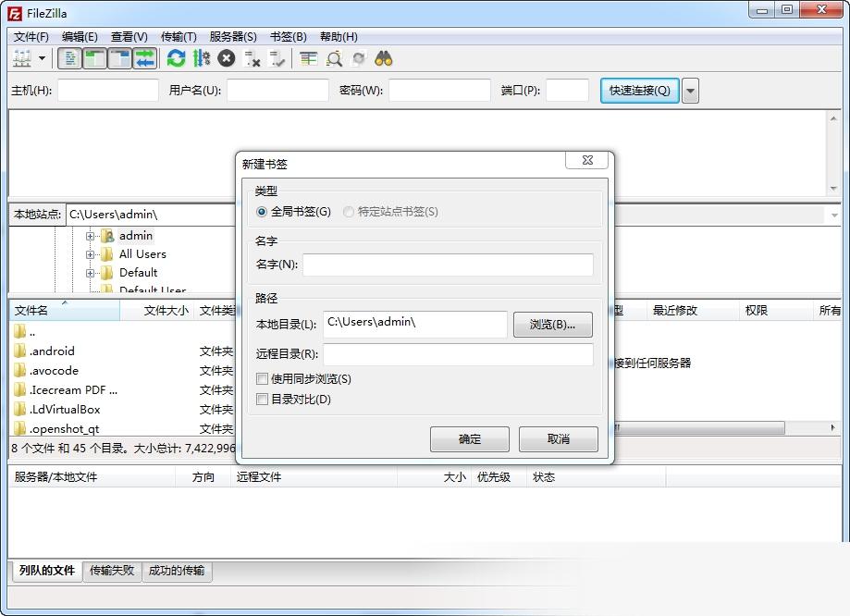Image resolution: width=850 pixels, height=616 pixels.
Task: Switch to the 传输失败 tab
Action: click(x=112, y=571)
